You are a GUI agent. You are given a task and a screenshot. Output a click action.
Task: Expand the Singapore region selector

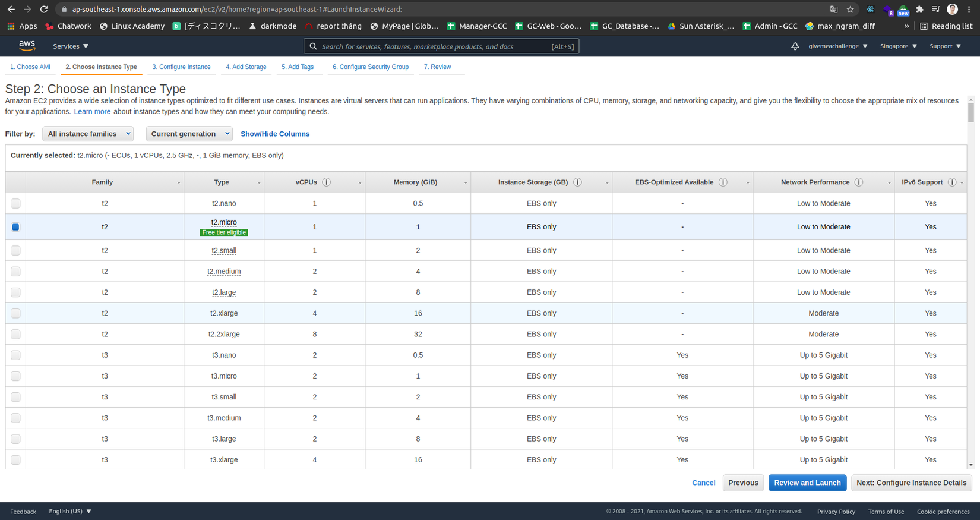(898, 46)
